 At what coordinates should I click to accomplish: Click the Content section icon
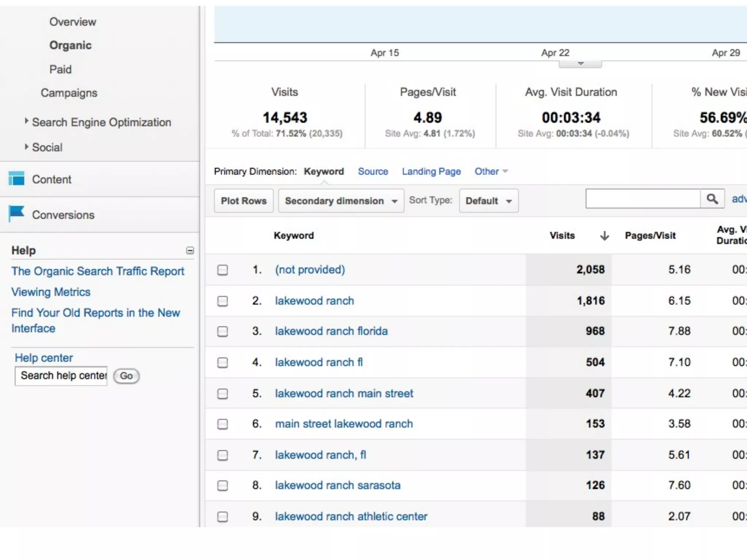[x=16, y=179]
